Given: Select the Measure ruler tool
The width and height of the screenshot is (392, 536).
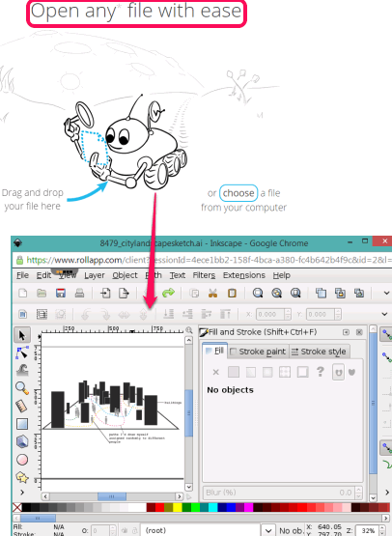Looking at the screenshot, I should pyautogui.click(x=21, y=406).
